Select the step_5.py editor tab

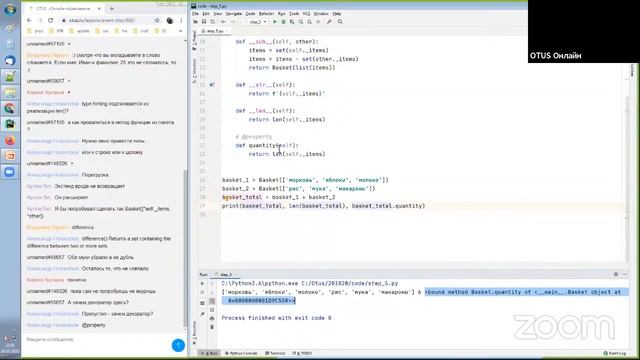tap(215, 31)
